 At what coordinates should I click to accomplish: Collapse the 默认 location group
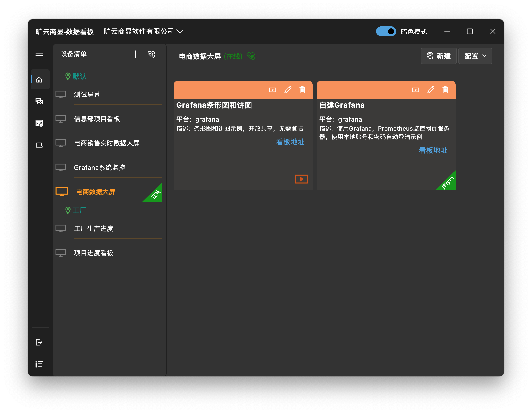pyautogui.click(x=76, y=76)
